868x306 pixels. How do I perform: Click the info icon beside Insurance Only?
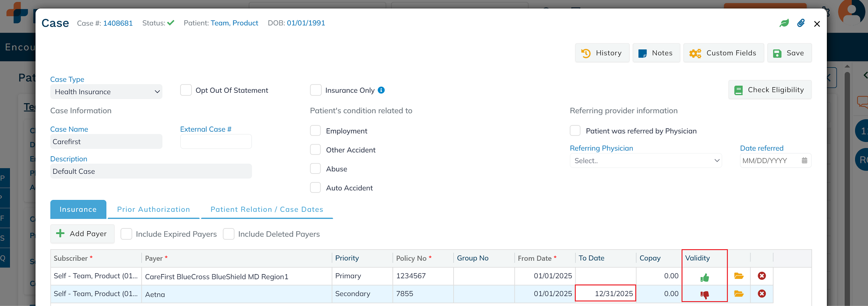pos(381,90)
